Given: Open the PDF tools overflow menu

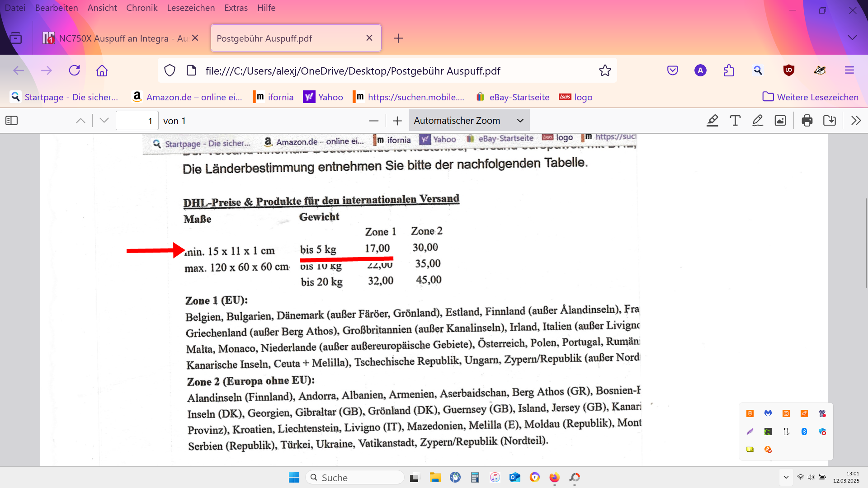Looking at the screenshot, I should (856, 121).
